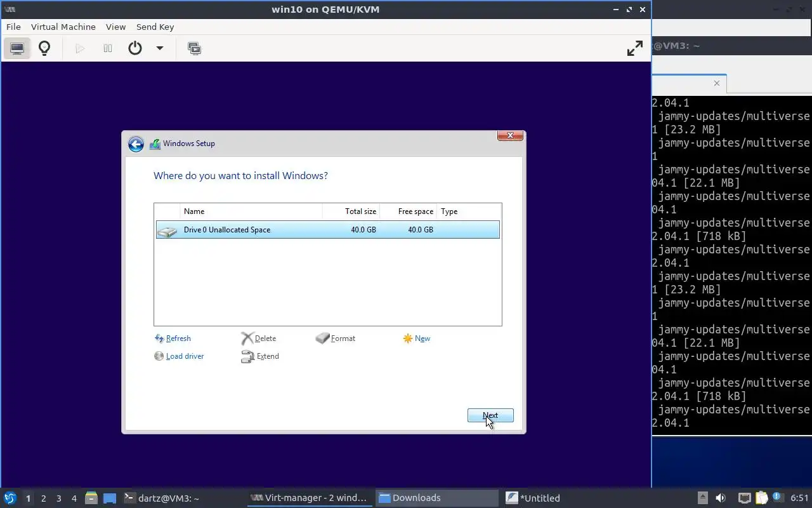Image resolution: width=812 pixels, height=508 pixels.
Task: Click the Refresh icon
Action: [159, 338]
